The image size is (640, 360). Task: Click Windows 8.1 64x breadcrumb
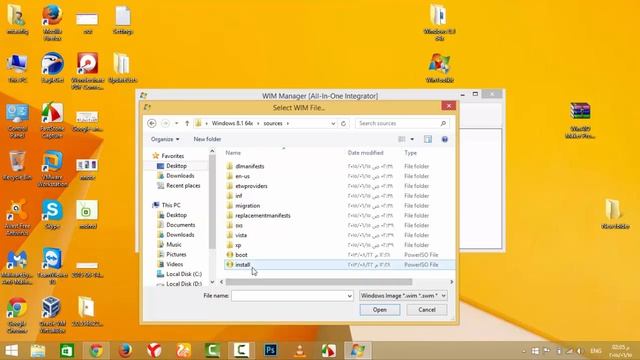pos(232,123)
